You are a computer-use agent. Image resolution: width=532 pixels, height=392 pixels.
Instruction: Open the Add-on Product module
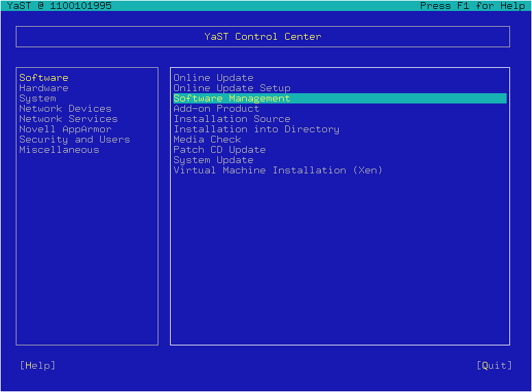pyautogui.click(x=216, y=108)
